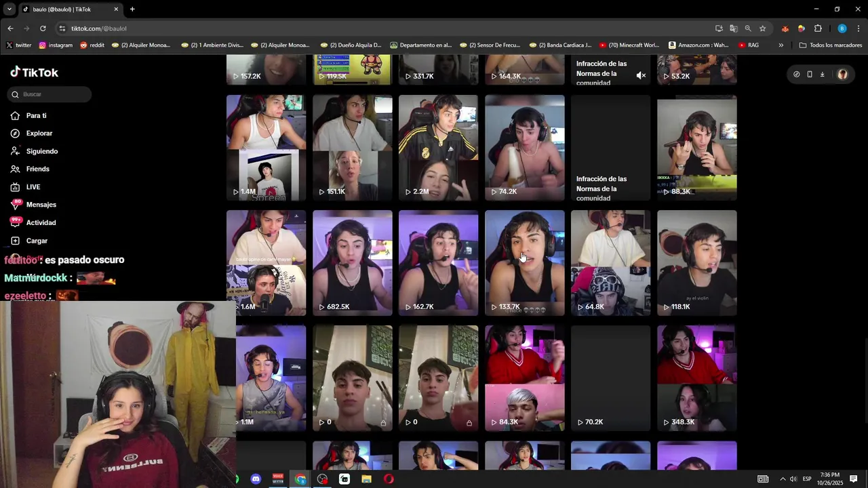Open the new tab plus button

pyautogui.click(x=132, y=9)
